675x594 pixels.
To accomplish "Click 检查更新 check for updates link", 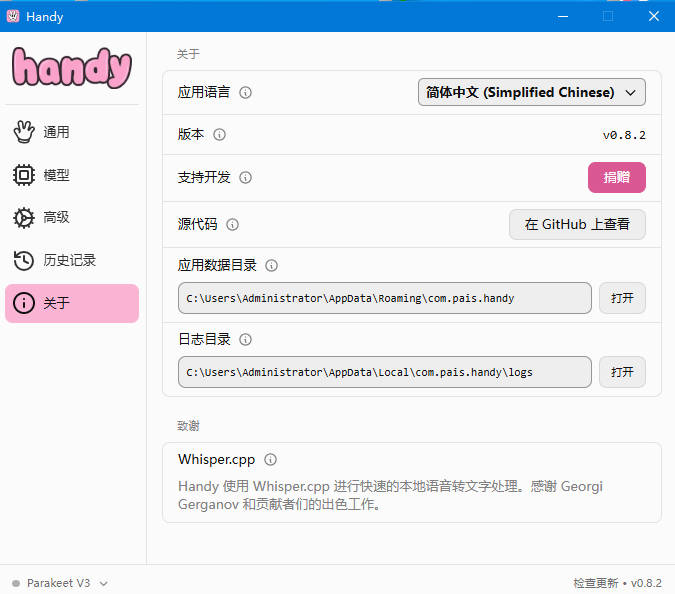I will [x=594, y=583].
